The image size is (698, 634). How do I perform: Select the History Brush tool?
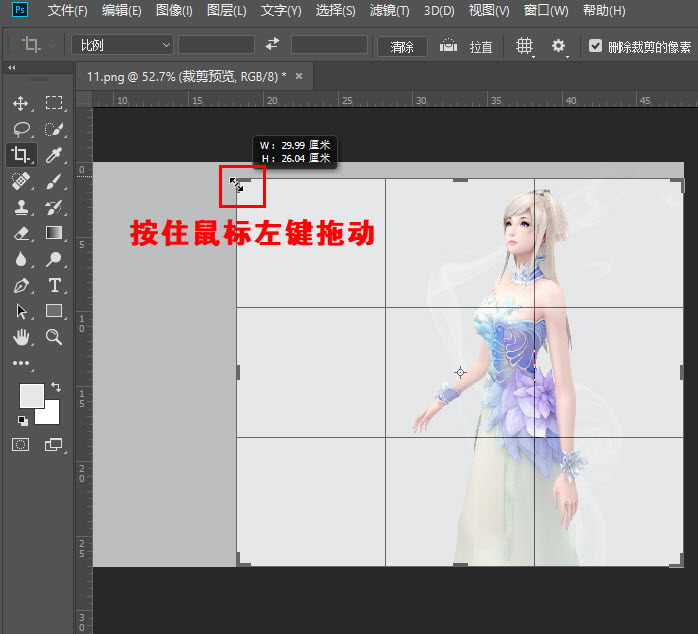[x=54, y=207]
